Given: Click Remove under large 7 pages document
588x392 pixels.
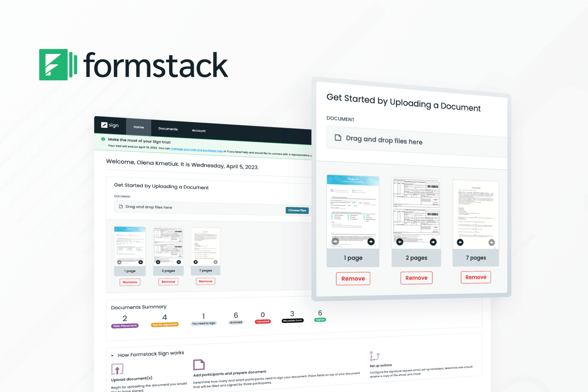Looking at the screenshot, I should [476, 277].
